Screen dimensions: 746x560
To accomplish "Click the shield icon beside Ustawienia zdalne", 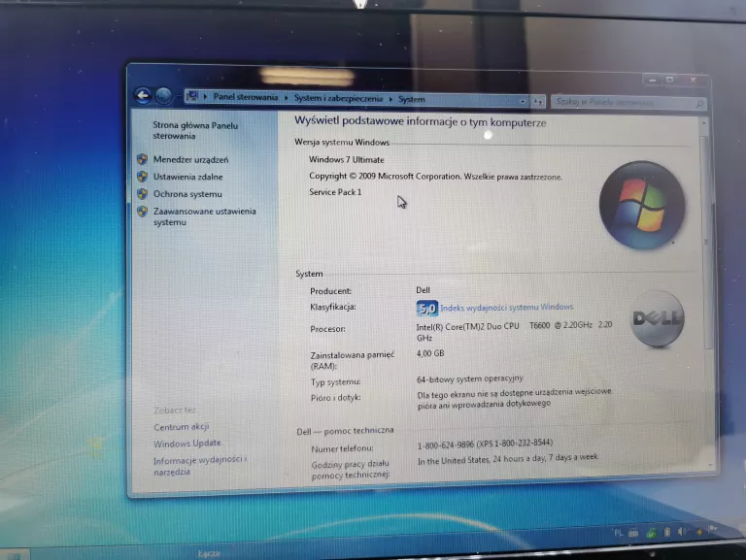I will pos(142,177).
